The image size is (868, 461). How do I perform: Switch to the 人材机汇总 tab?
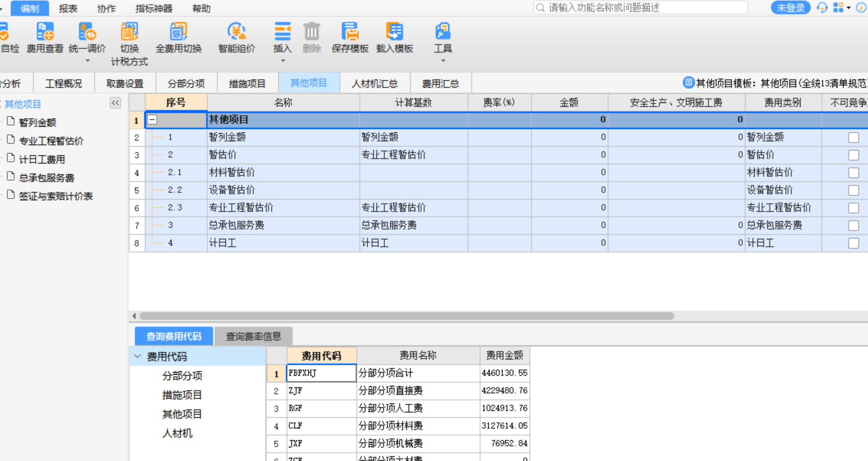[x=374, y=83]
